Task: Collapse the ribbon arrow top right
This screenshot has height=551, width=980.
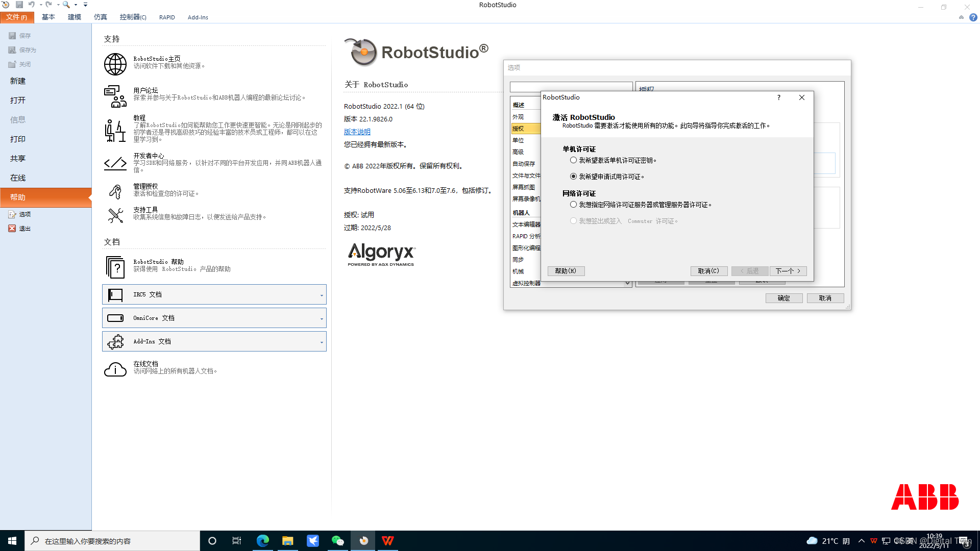Action: [961, 17]
